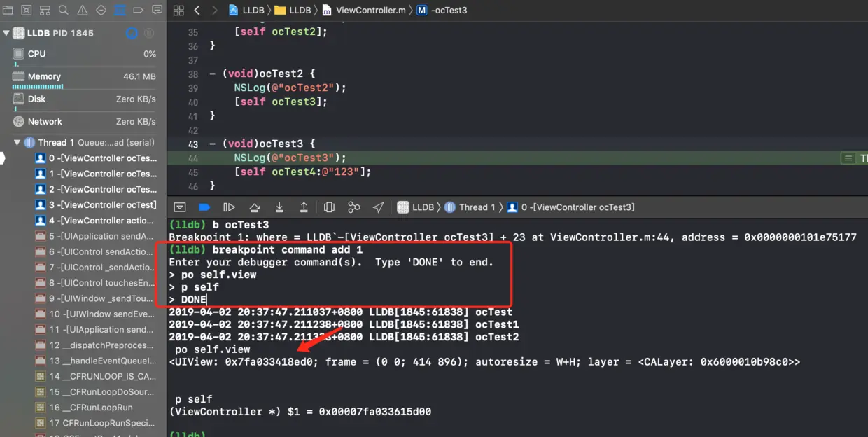This screenshot has width=868, height=437.
Task: Toggle the breakpoint activation in debug bar
Action: point(204,207)
